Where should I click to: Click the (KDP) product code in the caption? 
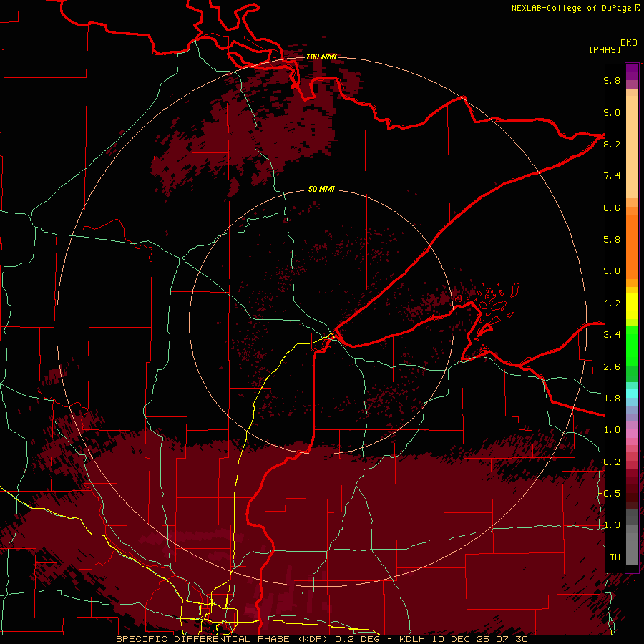[312, 639]
